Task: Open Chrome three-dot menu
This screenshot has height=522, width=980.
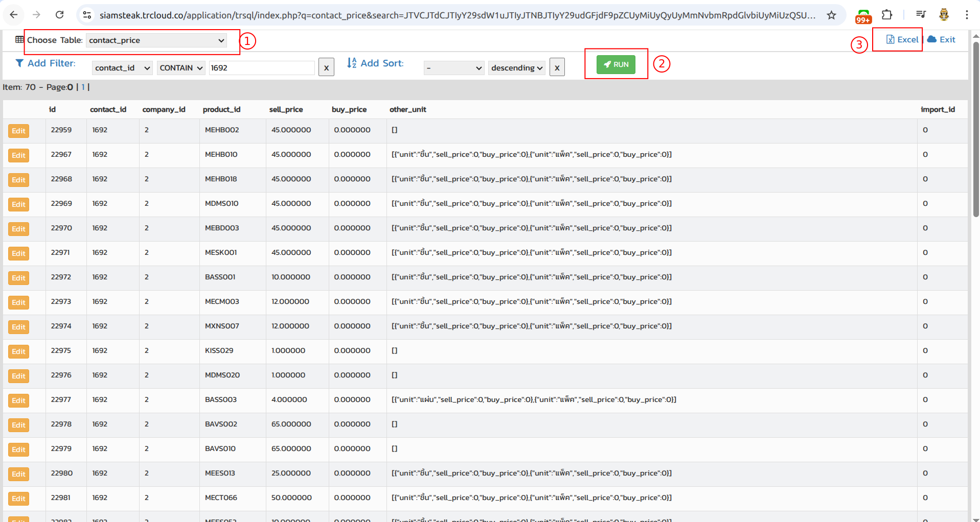Action: (966, 15)
